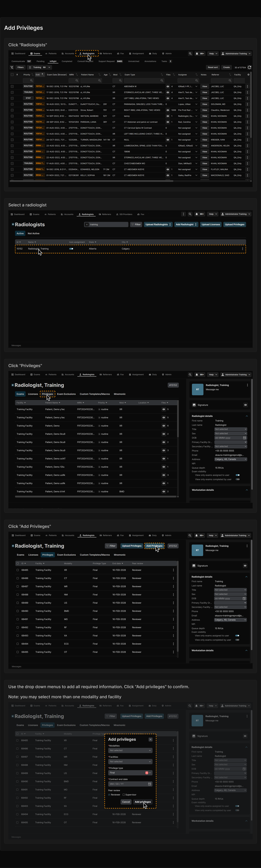261x868 pixels.
Task: Click the search icon in the MRN filter field
Action: [x=77, y=81]
